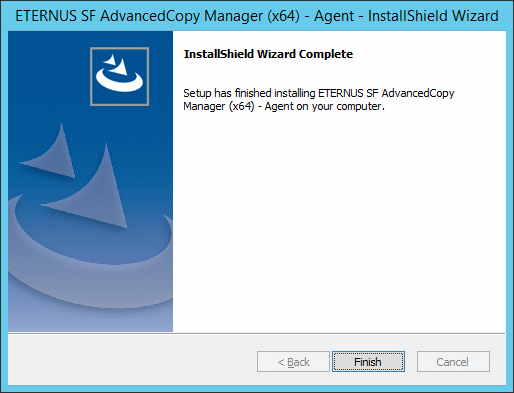This screenshot has width=514, height=393.
Task: Click the gray footer area left of Back
Action: (132, 359)
